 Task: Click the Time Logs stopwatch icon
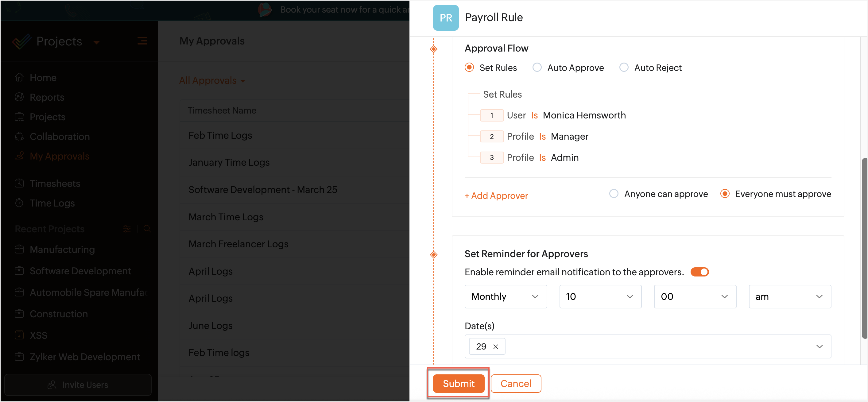click(x=19, y=203)
